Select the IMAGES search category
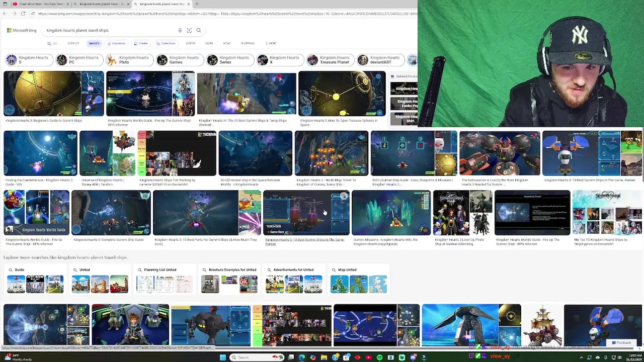644x362 pixels. click(94, 43)
